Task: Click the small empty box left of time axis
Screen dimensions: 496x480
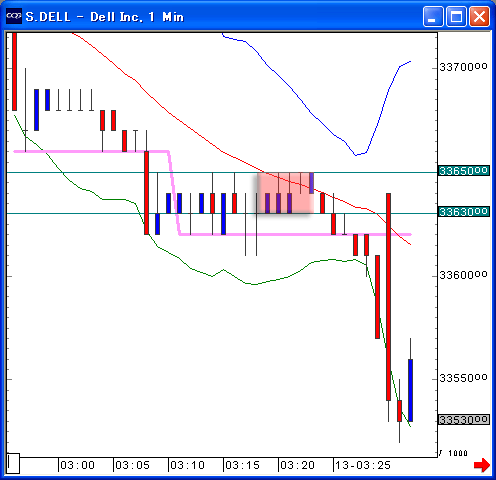Action: tap(13, 463)
